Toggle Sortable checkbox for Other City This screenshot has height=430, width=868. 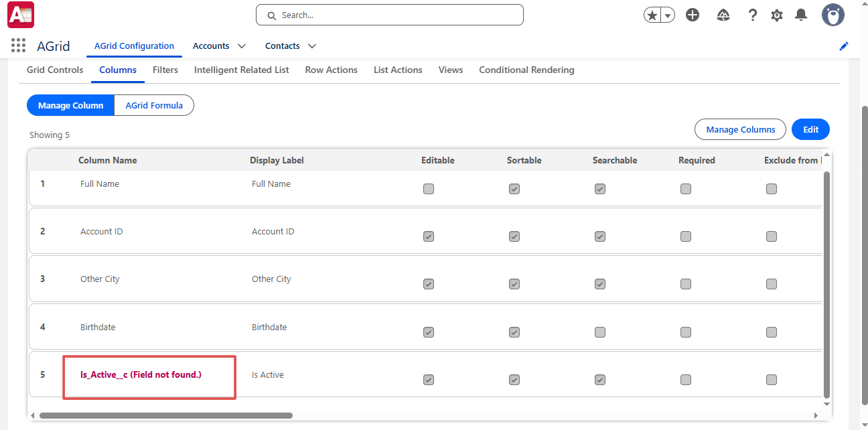514,284
